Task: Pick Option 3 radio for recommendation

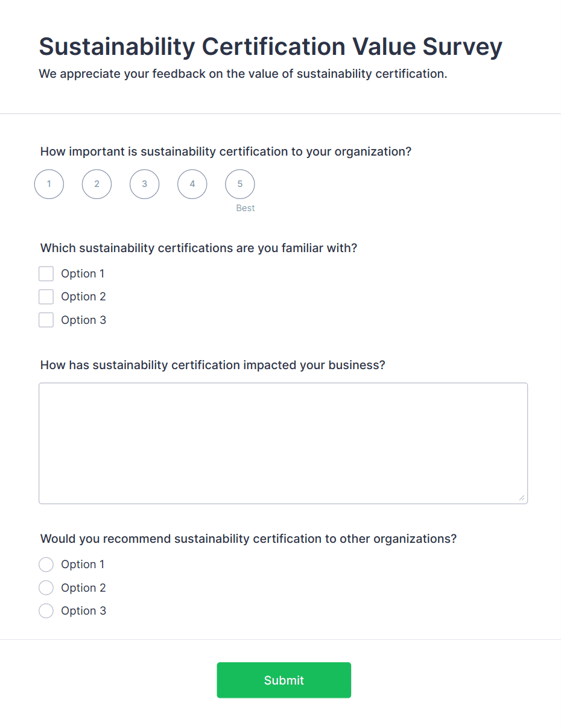Action: click(x=46, y=611)
